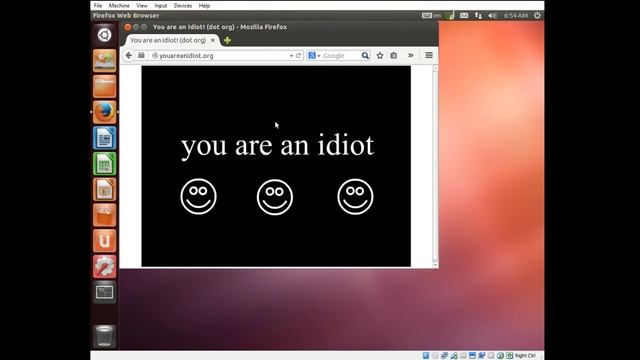Open the network connection indicator
The image size is (640, 360).
(478, 16)
